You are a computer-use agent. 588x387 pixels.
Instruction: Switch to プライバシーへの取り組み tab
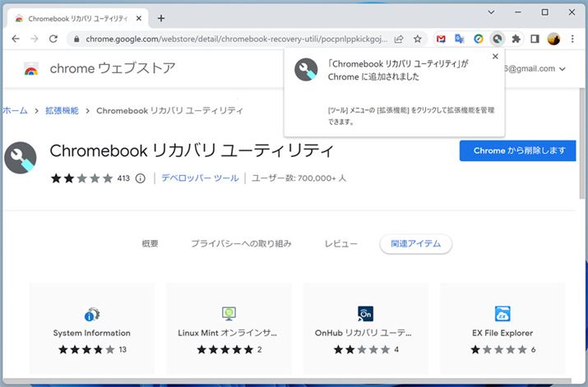(241, 243)
